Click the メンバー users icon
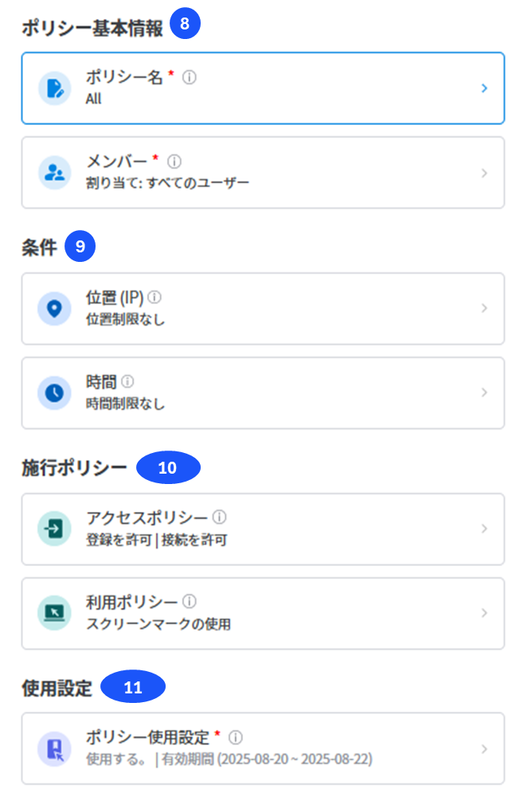Image resolution: width=520 pixels, height=812 pixels. point(55,173)
